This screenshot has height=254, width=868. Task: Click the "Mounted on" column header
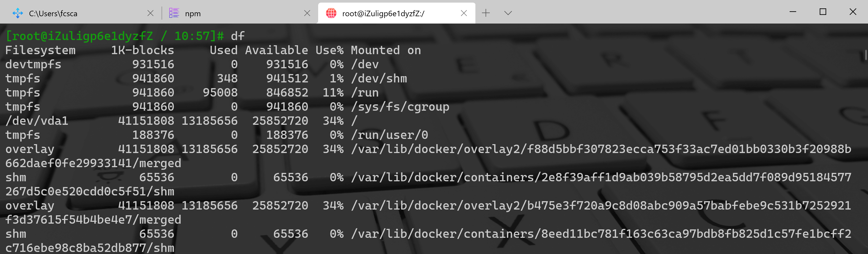click(x=386, y=50)
